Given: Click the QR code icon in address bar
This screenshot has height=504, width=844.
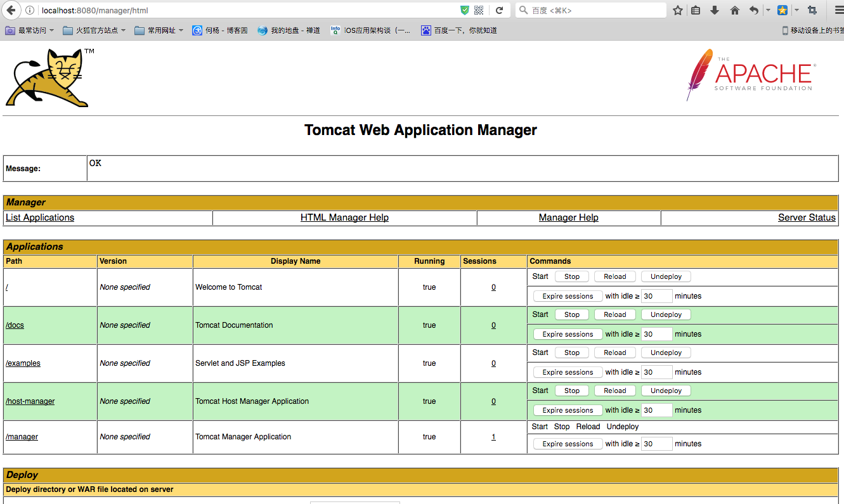Looking at the screenshot, I should point(479,10).
